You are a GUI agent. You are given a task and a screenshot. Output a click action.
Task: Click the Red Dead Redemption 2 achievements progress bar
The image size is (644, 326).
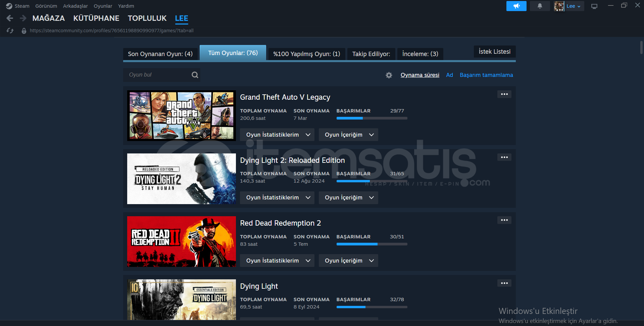[372, 244]
